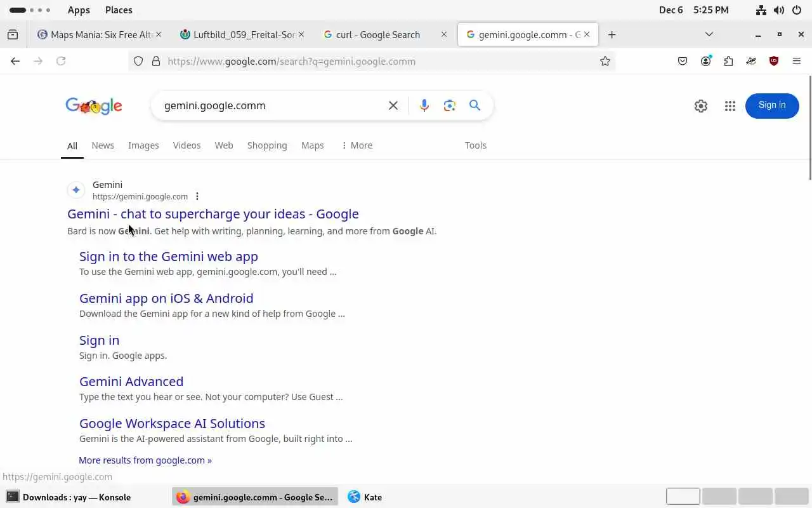Open Firefox extensions puzzle icon
Screen dimensions: 812x508
point(728,61)
